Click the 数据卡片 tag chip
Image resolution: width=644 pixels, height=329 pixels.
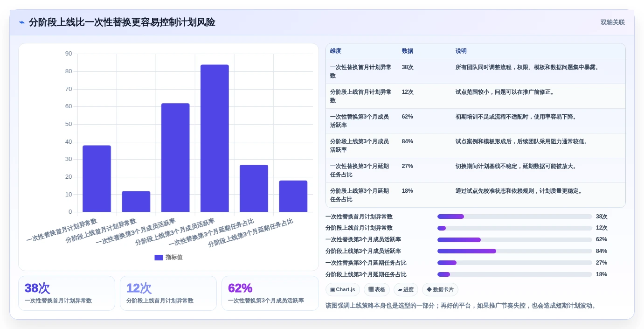coord(440,289)
